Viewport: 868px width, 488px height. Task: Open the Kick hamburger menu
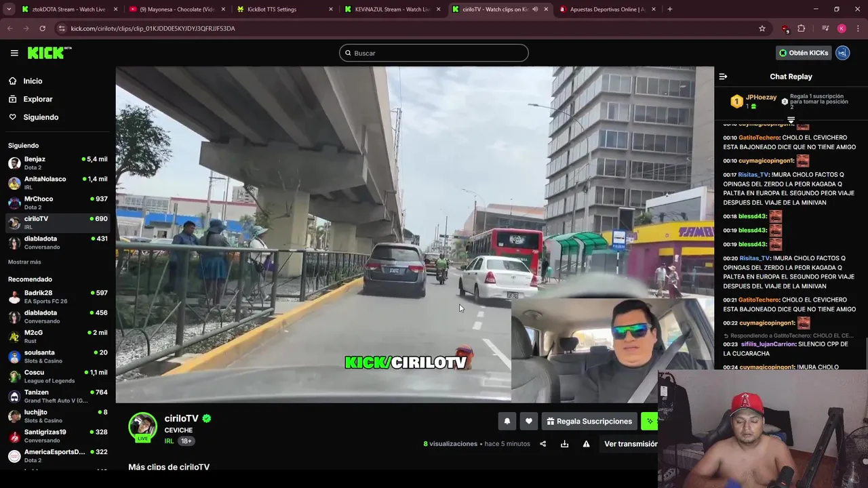(x=14, y=53)
